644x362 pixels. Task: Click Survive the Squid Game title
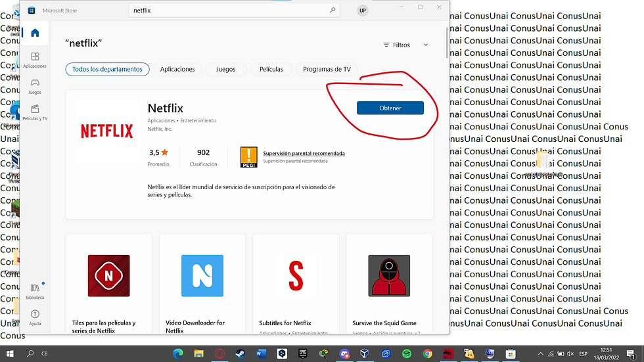click(x=384, y=323)
